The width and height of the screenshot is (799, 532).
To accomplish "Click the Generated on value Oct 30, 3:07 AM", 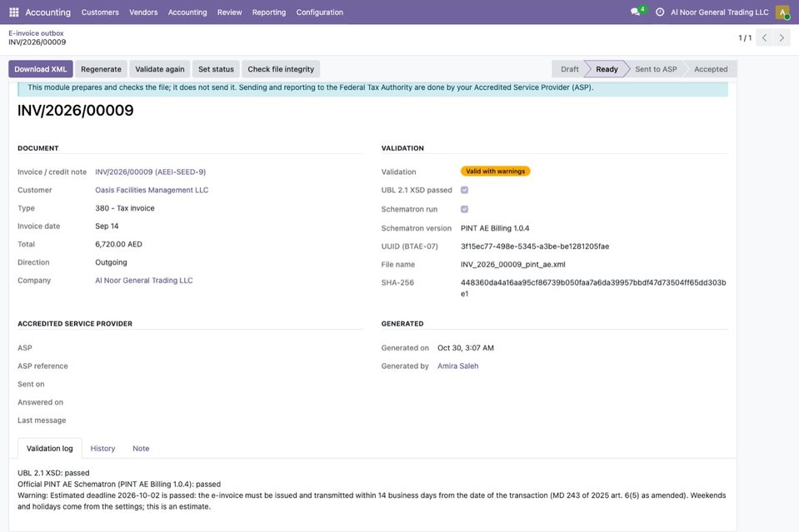I will click(465, 348).
